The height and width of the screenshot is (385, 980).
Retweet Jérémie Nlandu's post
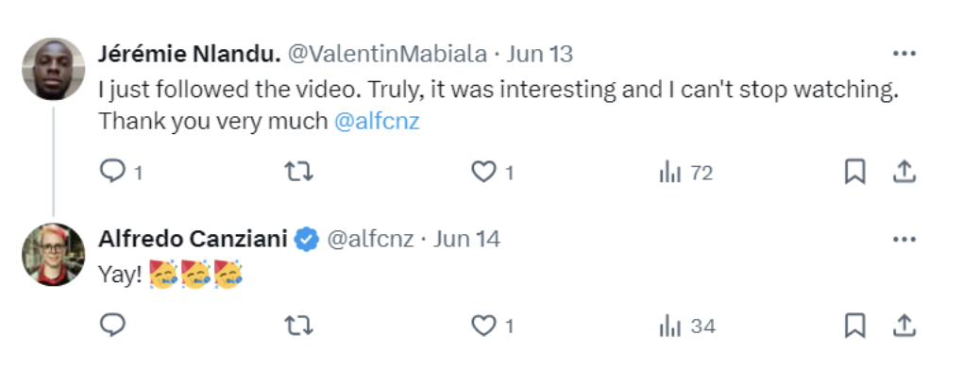298,172
